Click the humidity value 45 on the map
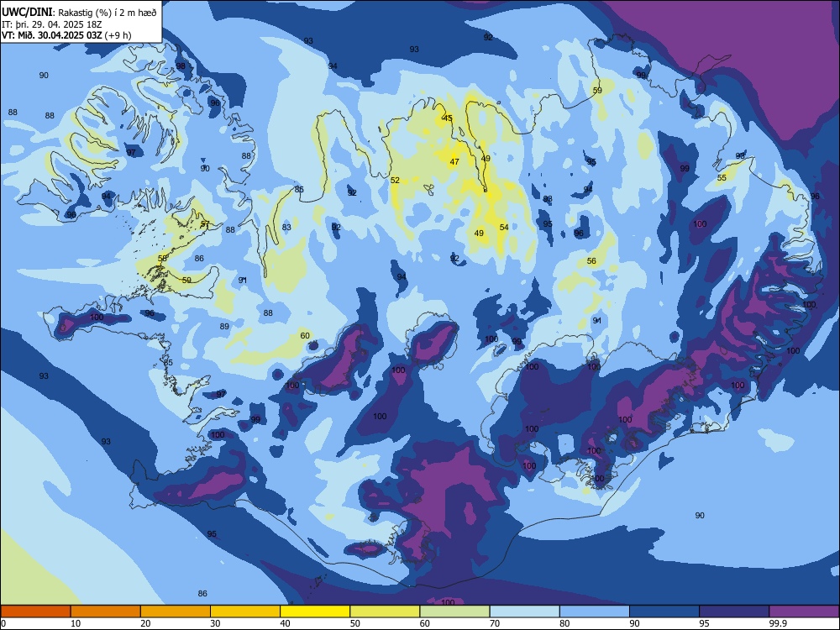 (448, 118)
